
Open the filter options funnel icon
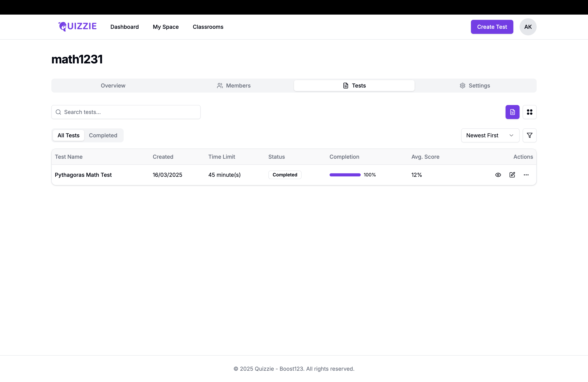tap(529, 135)
